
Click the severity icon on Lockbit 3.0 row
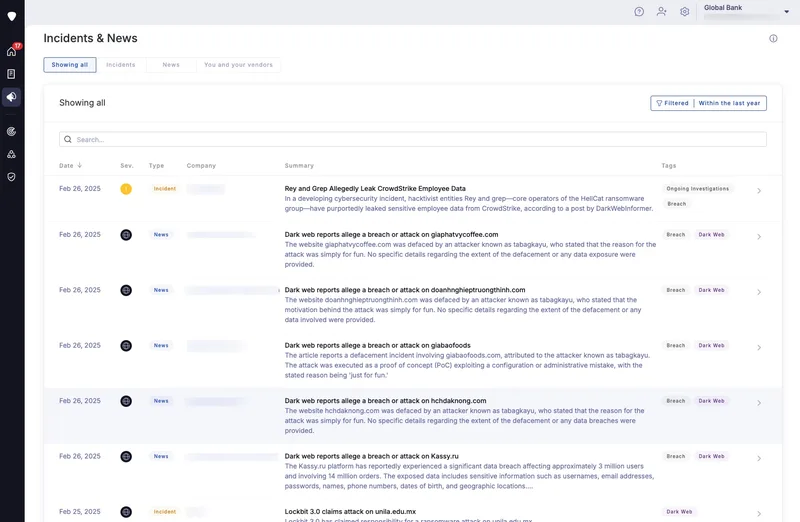pyautogui.click(x=126, y=512)
